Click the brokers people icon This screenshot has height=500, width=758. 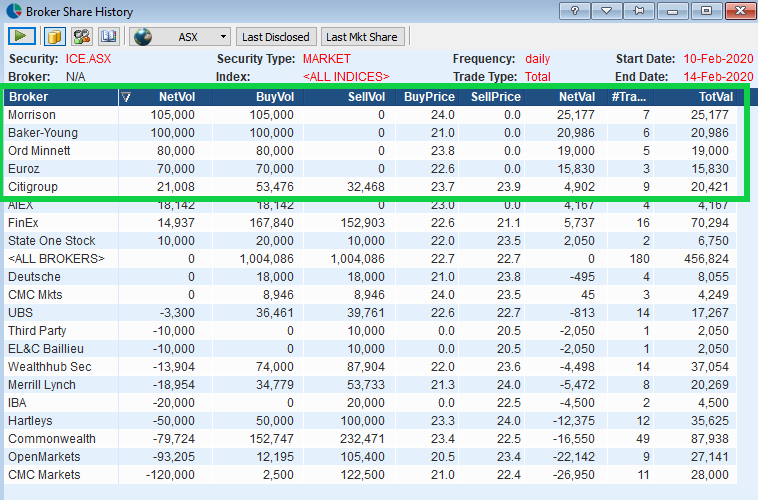82,36
